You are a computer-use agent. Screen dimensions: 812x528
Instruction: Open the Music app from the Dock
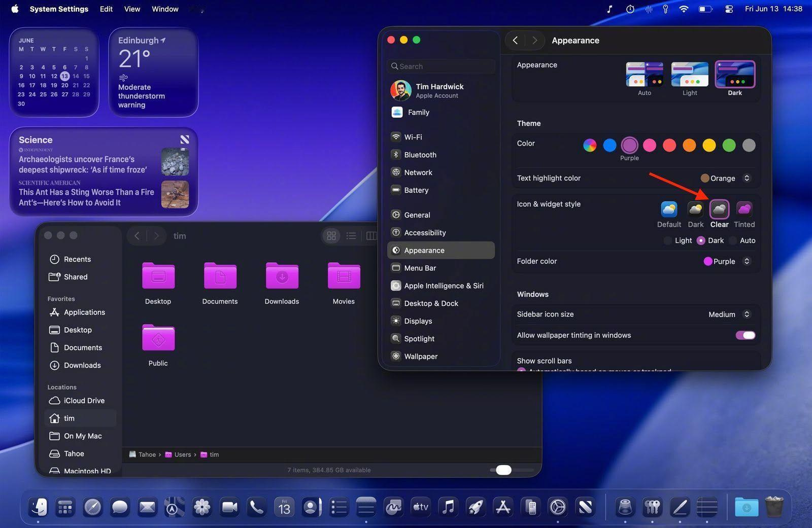(448, 507)
